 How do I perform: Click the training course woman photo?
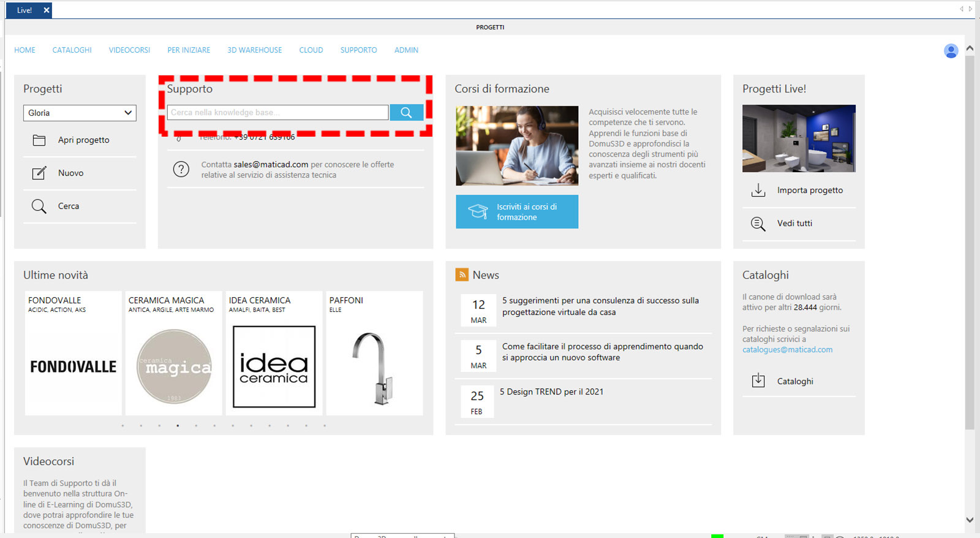pos(517,146)
